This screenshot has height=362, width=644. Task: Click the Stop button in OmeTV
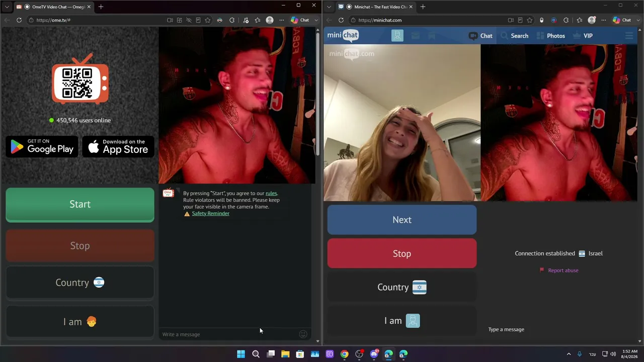click(x=80, y=245)
